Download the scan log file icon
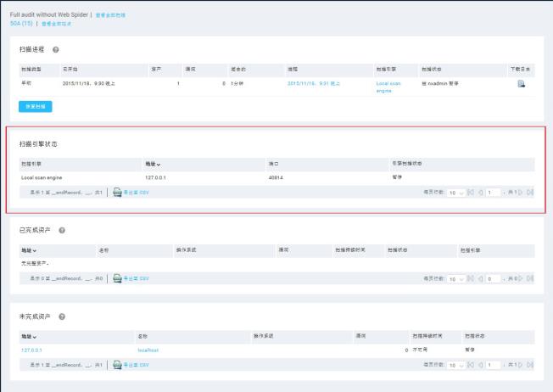Screen dimensions: 553x392 (522, 83)
